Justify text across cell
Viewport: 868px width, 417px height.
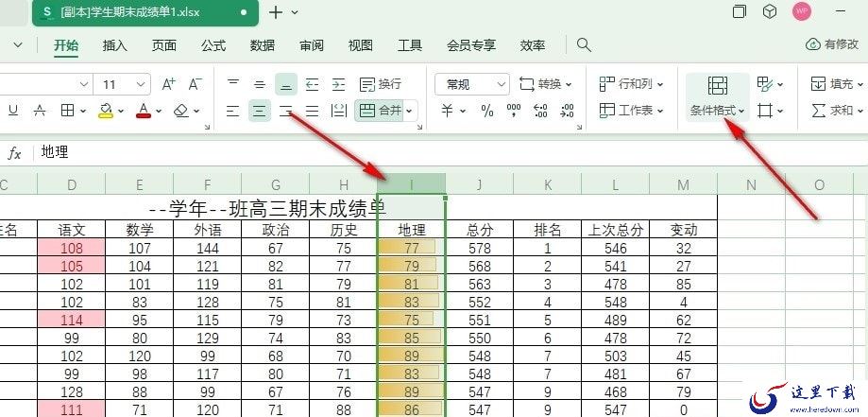[x=313, y=111]
